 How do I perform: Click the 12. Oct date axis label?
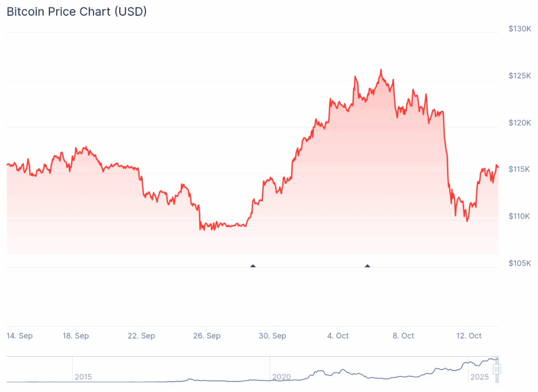tap(469, 336)
